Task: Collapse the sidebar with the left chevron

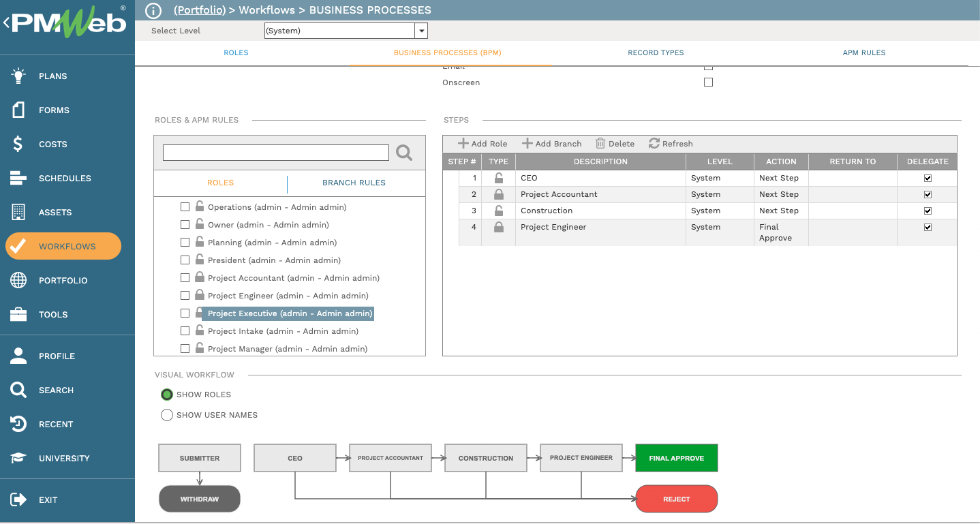Action: pos(6,23)
